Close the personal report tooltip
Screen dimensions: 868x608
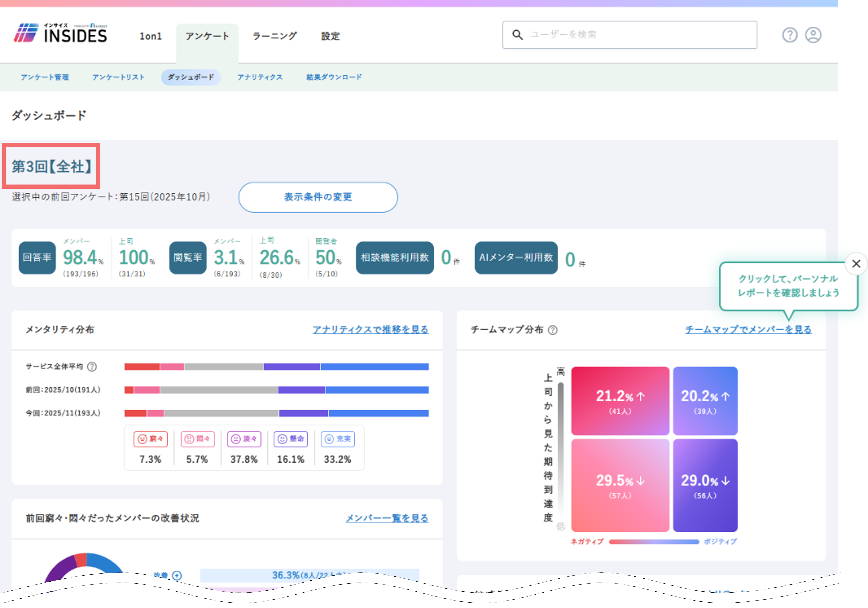[856, 263]
